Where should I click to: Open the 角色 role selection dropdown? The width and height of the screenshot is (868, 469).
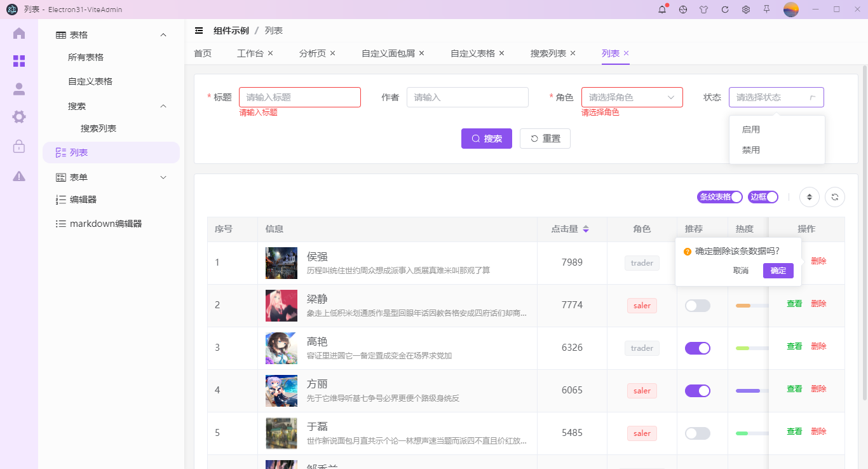click(x=632, y=97)
